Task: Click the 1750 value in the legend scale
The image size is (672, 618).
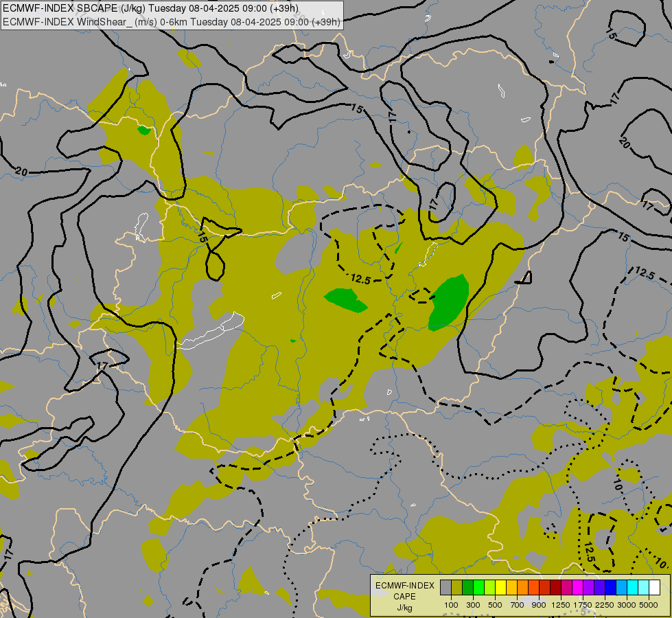Action: (583, 605)
